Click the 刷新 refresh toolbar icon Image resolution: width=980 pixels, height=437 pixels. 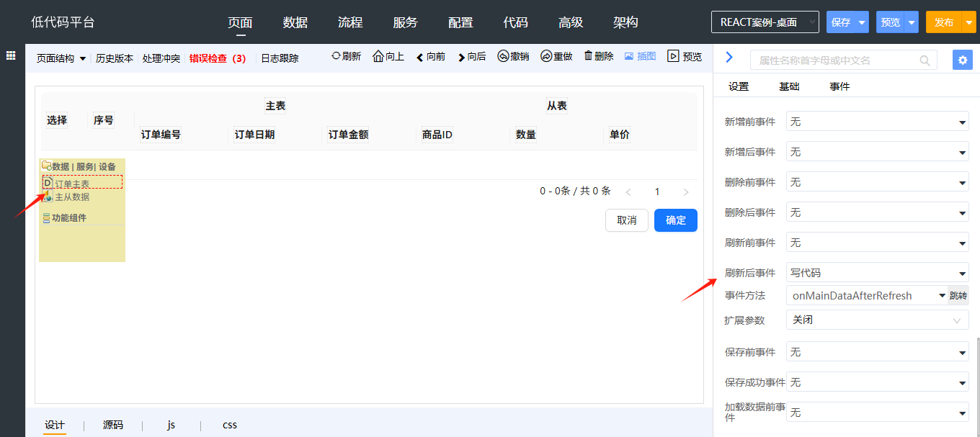(x=346, y=56)
